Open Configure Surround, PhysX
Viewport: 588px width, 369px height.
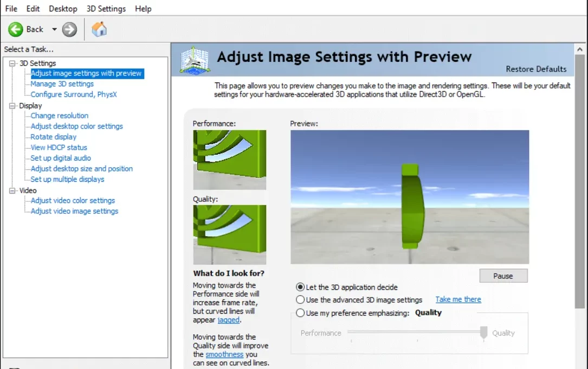tap(74, 94)
